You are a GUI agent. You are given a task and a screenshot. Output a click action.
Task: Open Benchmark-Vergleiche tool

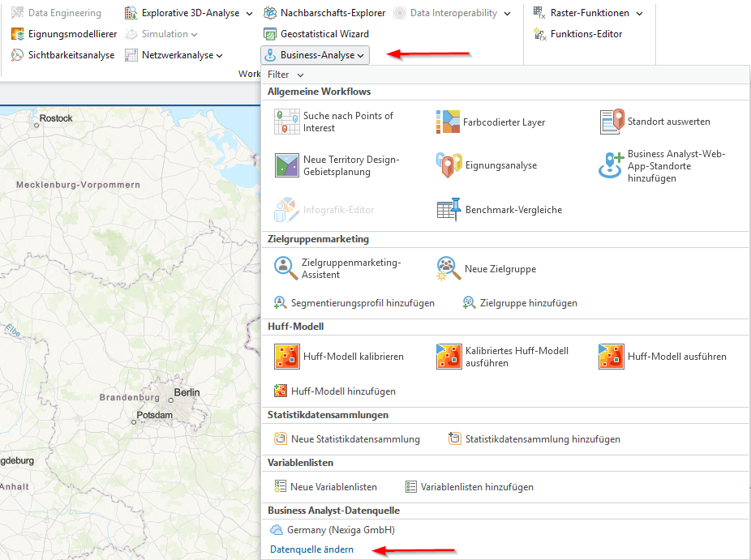click(499, 210)
